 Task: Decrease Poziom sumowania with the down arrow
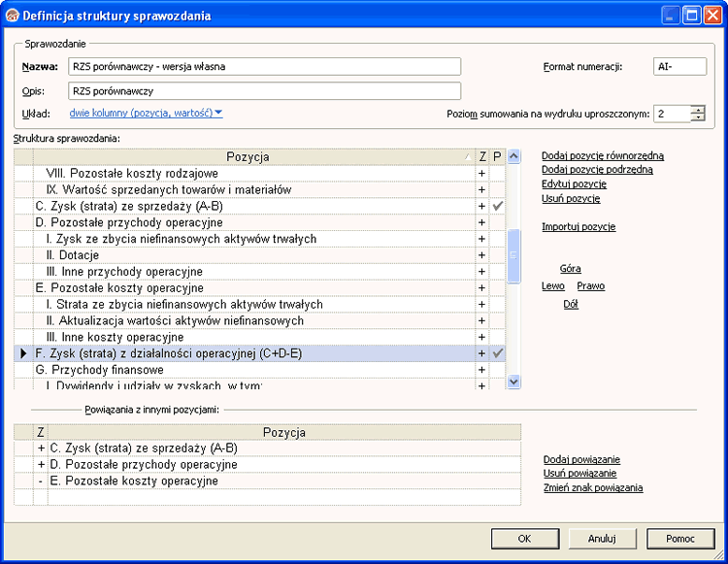pos(698,118)
